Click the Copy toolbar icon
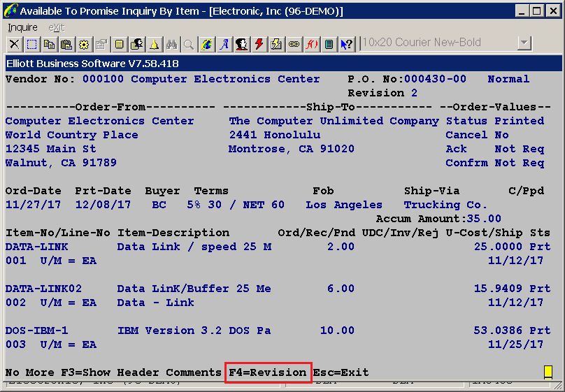Viewport: 565px width, 392px height. [x=49, y=44]
